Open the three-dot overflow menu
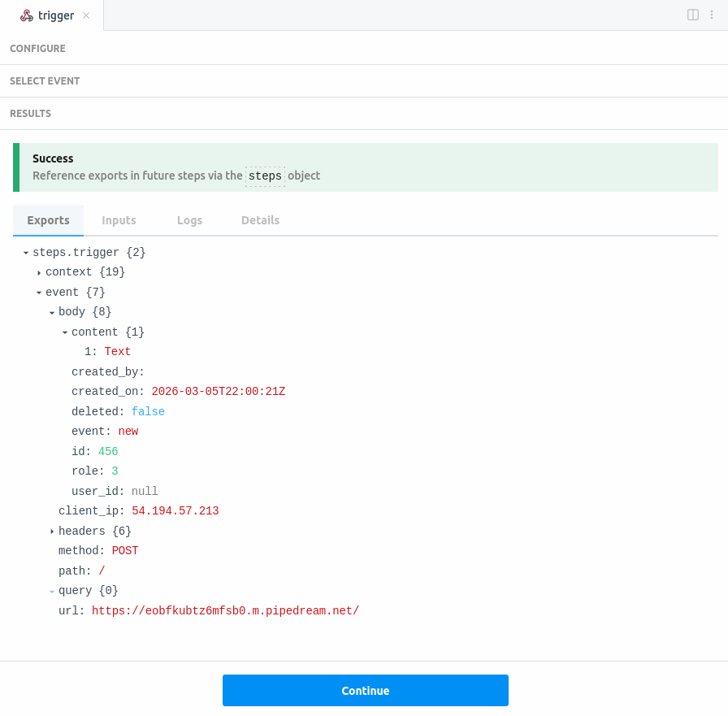The height and width of the screenshot is (716, 728). pos(712,15)
